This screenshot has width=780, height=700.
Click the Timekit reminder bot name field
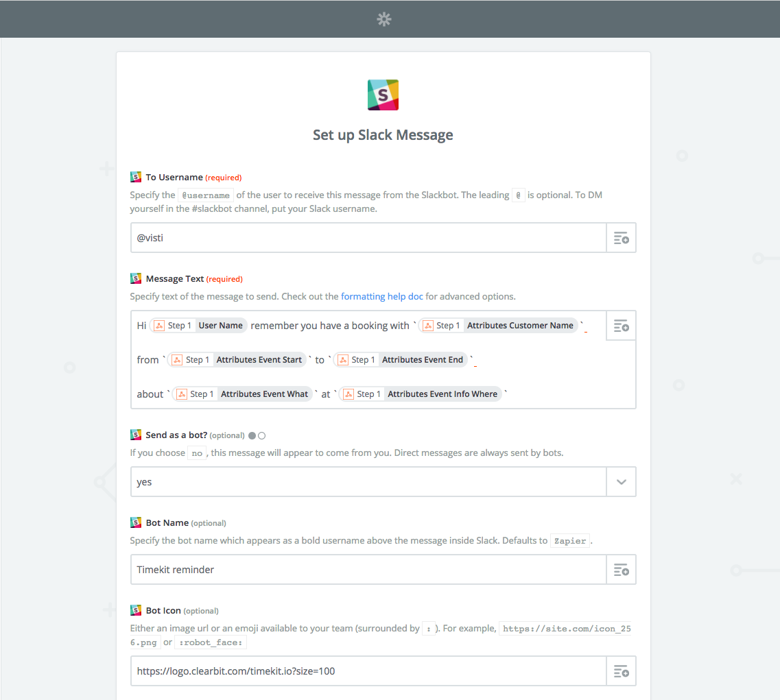click(x=368, y=570)
